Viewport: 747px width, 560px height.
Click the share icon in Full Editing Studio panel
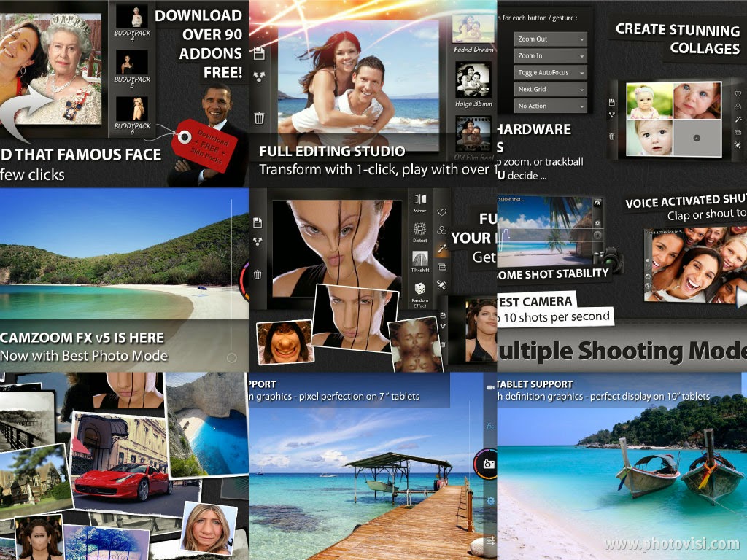(x=259, y=77)
